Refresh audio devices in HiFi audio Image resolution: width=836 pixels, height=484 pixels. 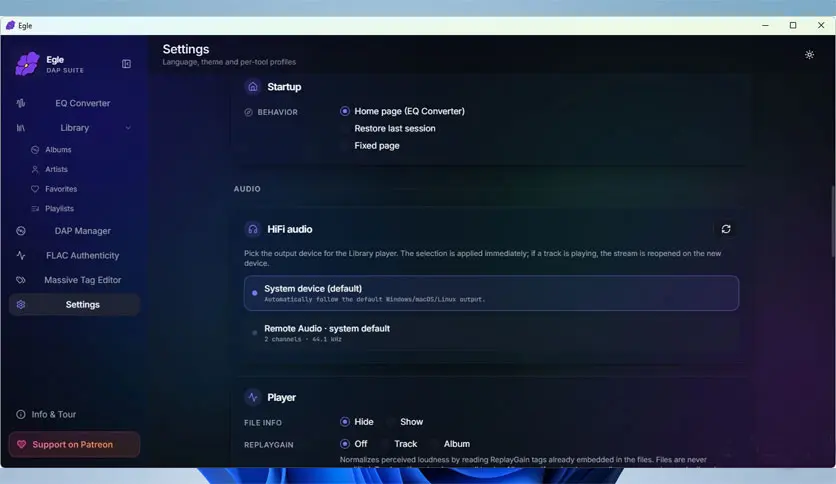click(x=726, y=229)
